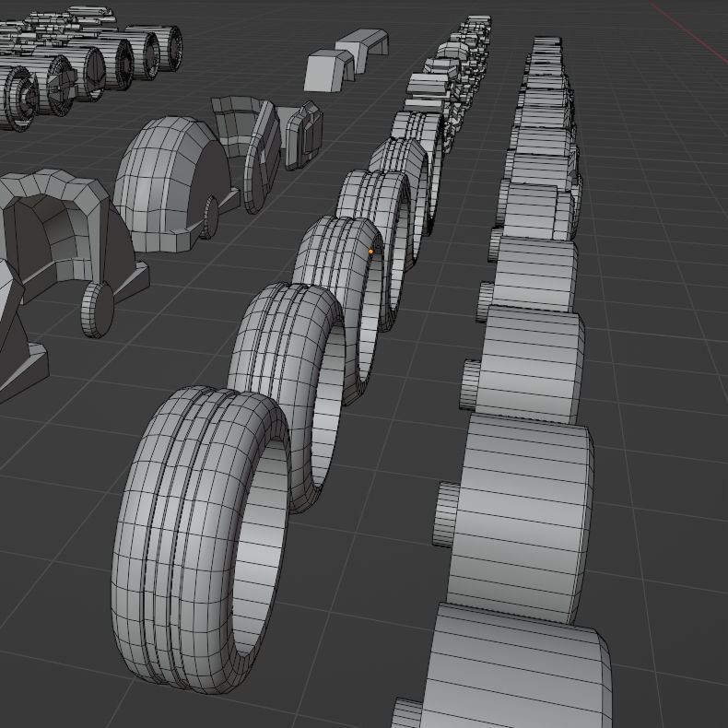Select the small boxy pack-shaped mesh
This screenshot has height=728, width=728.
(304, 135)
